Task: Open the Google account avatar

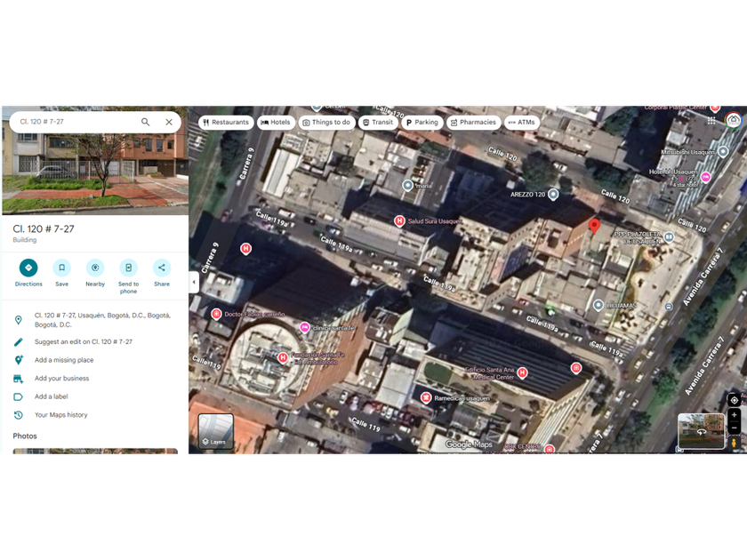Action: point(733,119)
